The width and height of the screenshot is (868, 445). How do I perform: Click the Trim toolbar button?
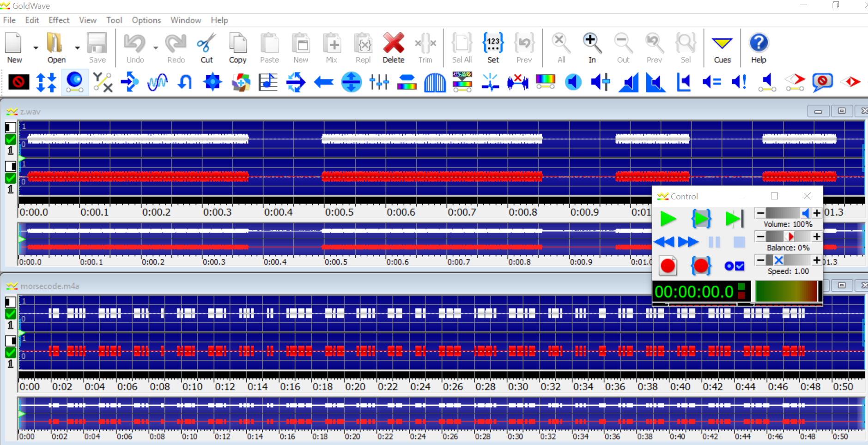(425, 48)
